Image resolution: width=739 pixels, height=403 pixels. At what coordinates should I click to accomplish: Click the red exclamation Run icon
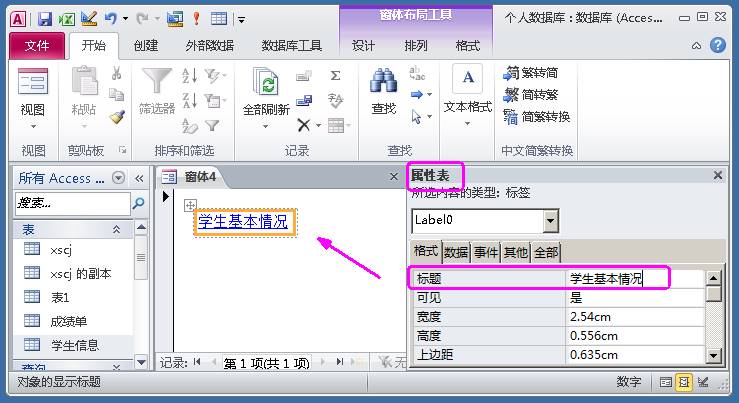pyautogui.click(x=197, y=19)
